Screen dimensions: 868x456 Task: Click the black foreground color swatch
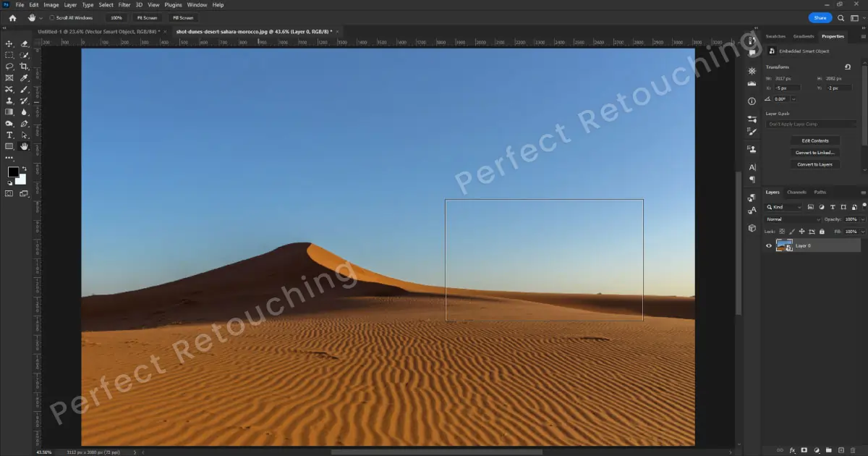pyautogui.click(x=13, y=172)
